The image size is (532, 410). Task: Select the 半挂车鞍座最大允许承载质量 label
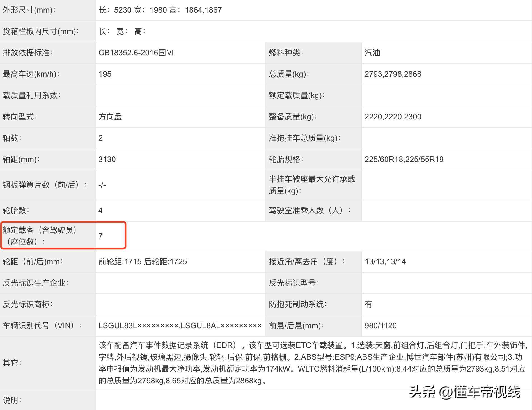[x=312, y=185]
